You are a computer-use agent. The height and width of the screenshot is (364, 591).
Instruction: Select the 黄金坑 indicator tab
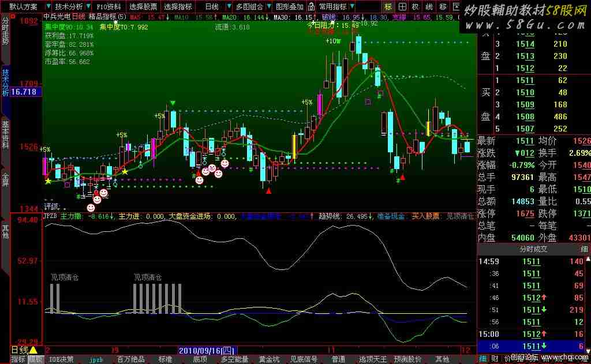269,359
